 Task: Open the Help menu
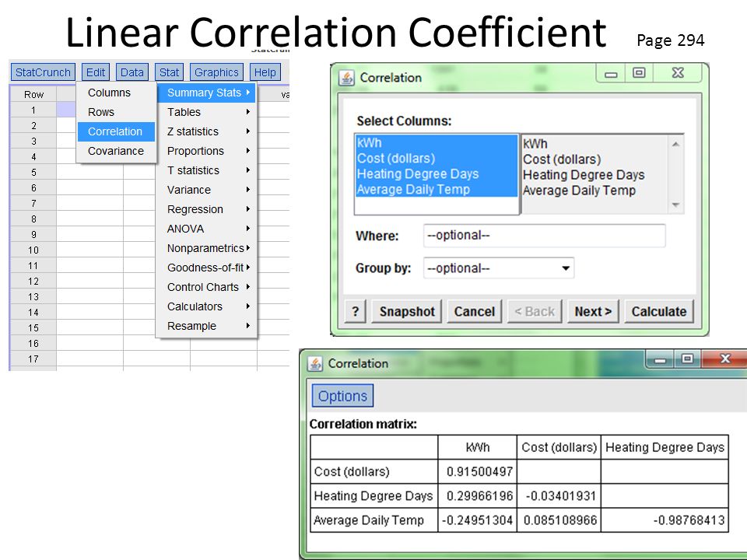coord(265,72)
